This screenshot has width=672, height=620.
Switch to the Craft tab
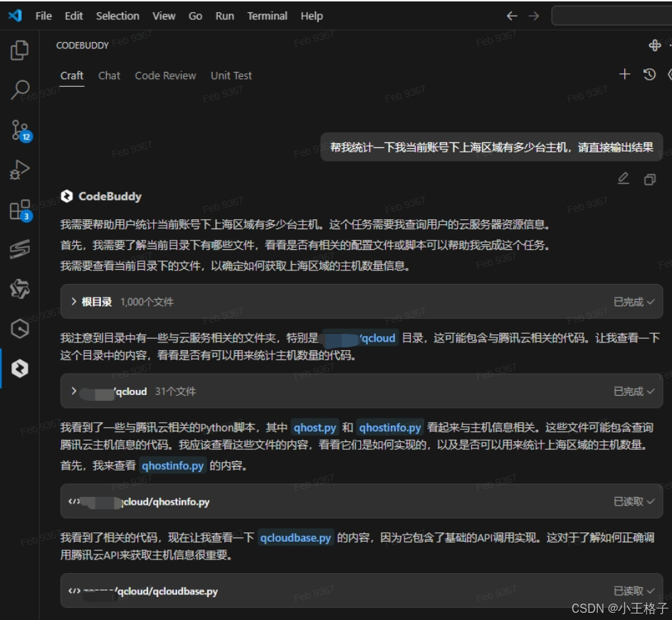pos(72,76)
